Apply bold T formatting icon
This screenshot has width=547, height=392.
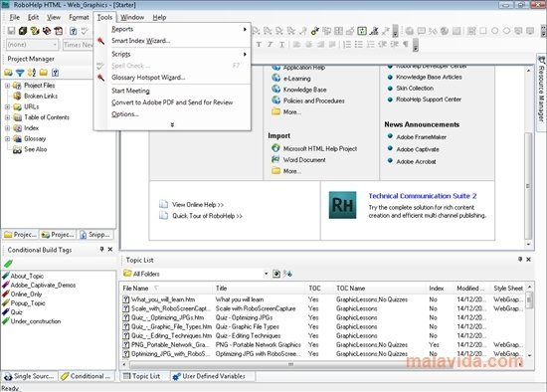coord(259,45)
